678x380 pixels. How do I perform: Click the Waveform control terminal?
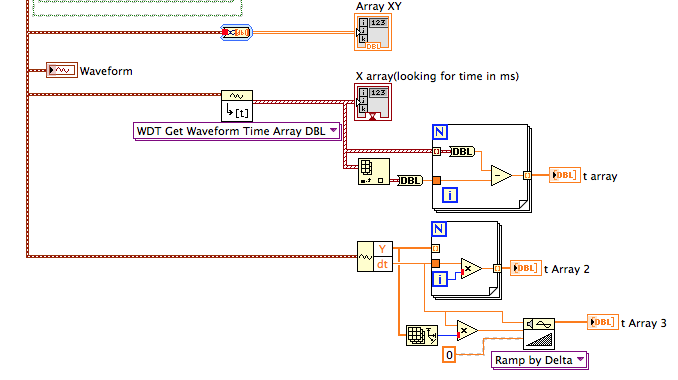(x=62, y=70)
